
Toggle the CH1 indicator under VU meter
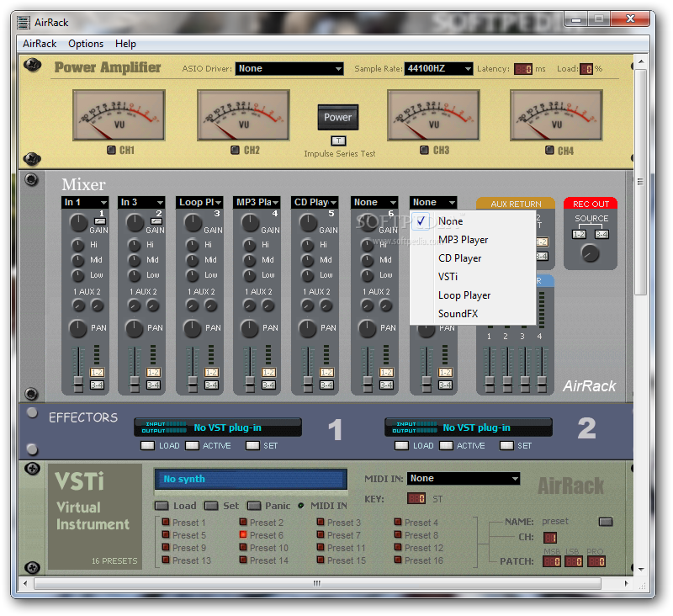pos(111,150)
